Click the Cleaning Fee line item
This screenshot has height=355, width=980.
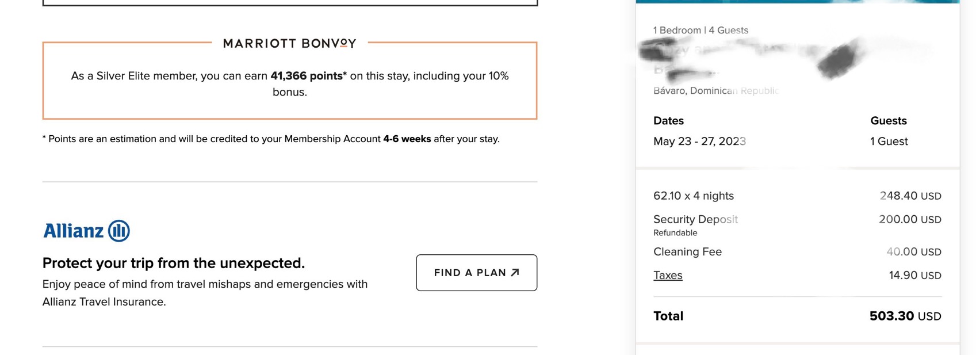point(687,252)
